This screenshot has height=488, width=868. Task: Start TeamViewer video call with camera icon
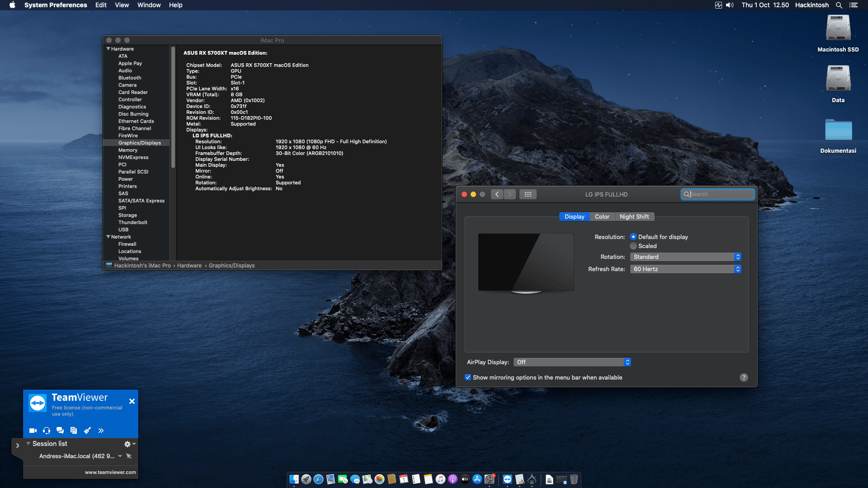click(33, 431)
